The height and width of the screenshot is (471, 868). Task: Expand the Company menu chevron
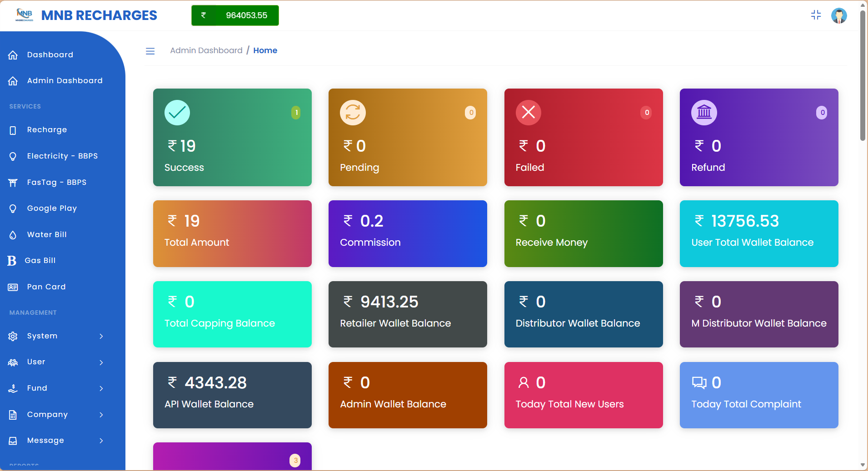point(101,415)
